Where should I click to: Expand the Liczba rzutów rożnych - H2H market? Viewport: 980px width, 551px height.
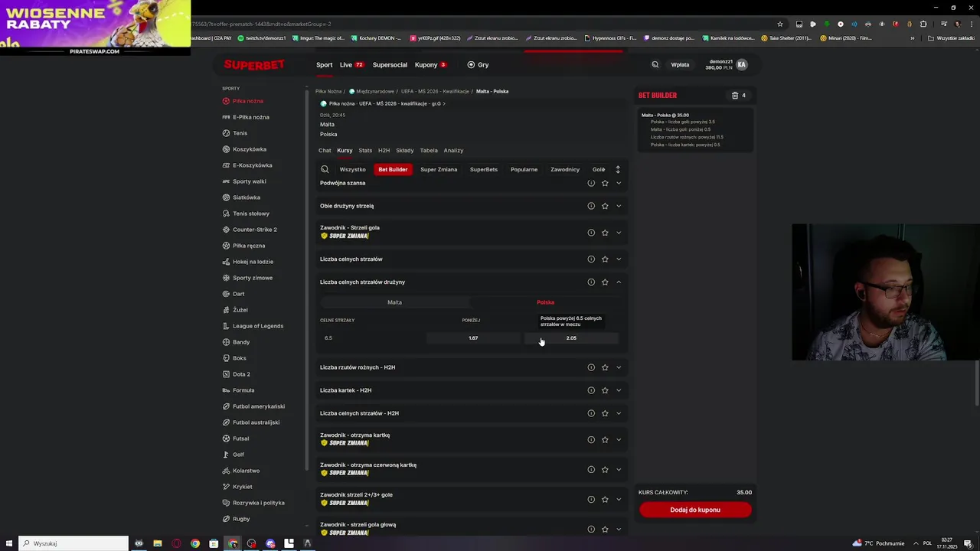pyautogui.click(x=619, y=367)
